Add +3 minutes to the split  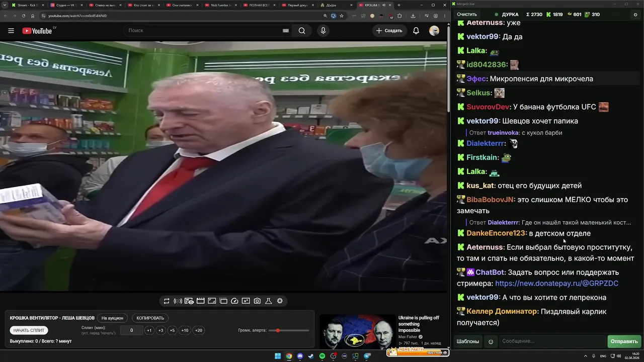160,330
